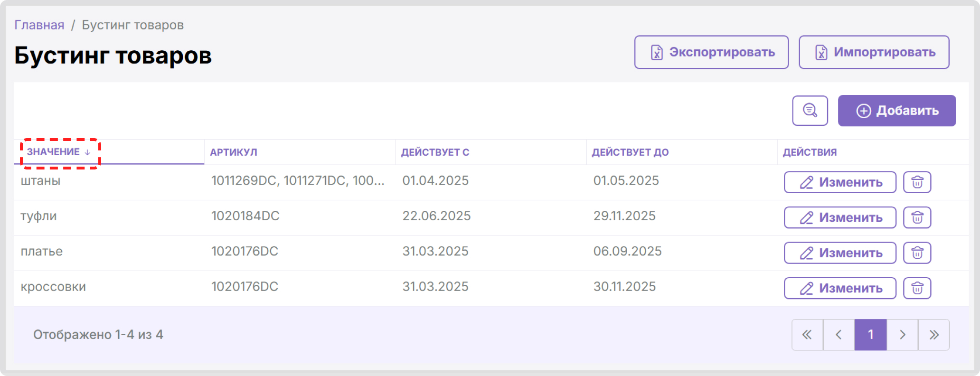Jump to the last page
This screenshot has height=376, width=980.
pos(933,335)
